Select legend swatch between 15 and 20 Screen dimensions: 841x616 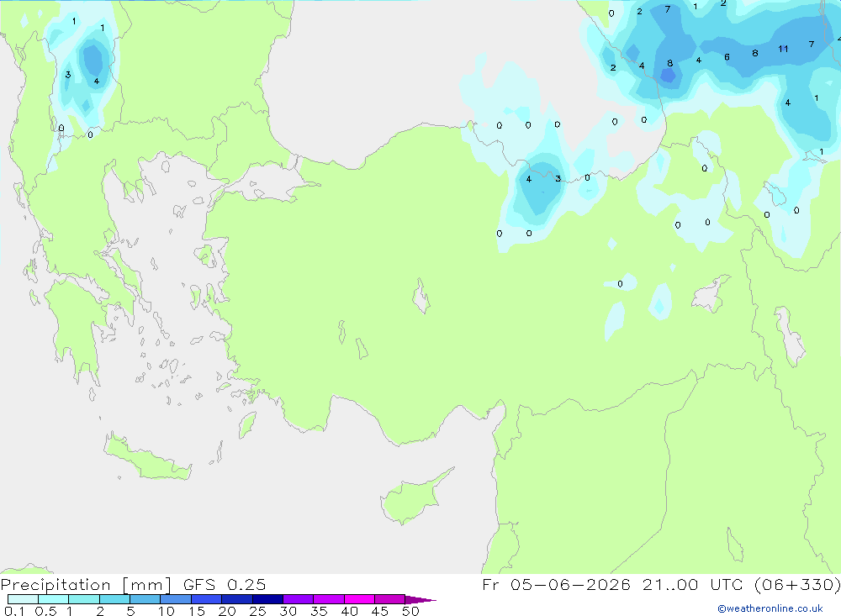(x=206, y=599)
